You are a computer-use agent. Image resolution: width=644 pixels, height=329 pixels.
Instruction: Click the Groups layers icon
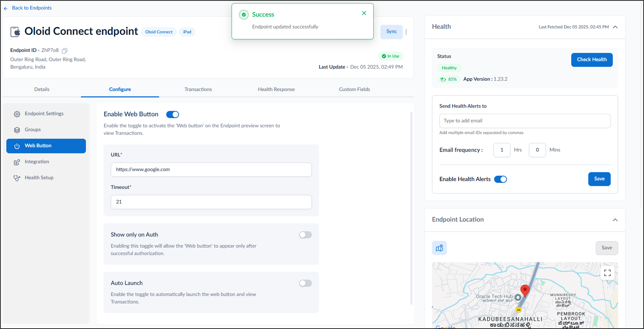click(17, 130)
